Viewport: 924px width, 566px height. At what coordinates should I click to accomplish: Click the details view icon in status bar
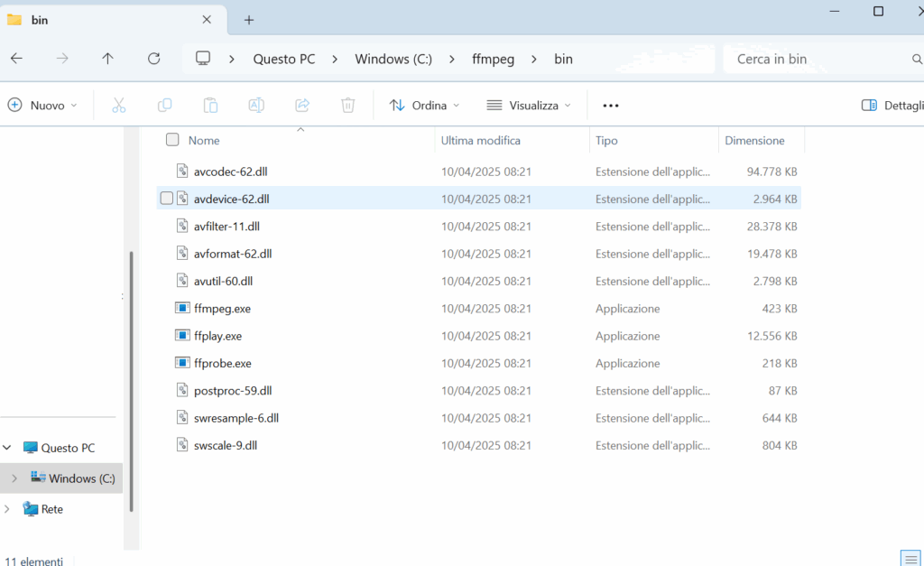(x=911, y=558)
